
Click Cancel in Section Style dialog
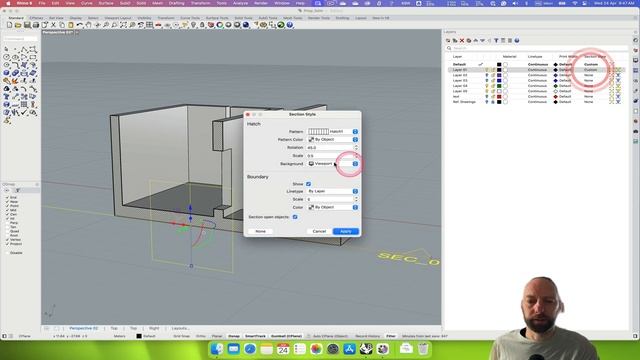[x=319, y=231]
